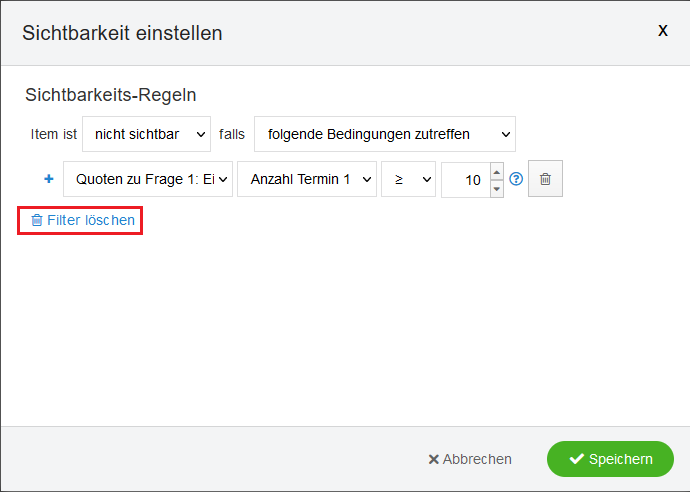
Task: Delete the condition row with trash button
Action: coord(545,179)
